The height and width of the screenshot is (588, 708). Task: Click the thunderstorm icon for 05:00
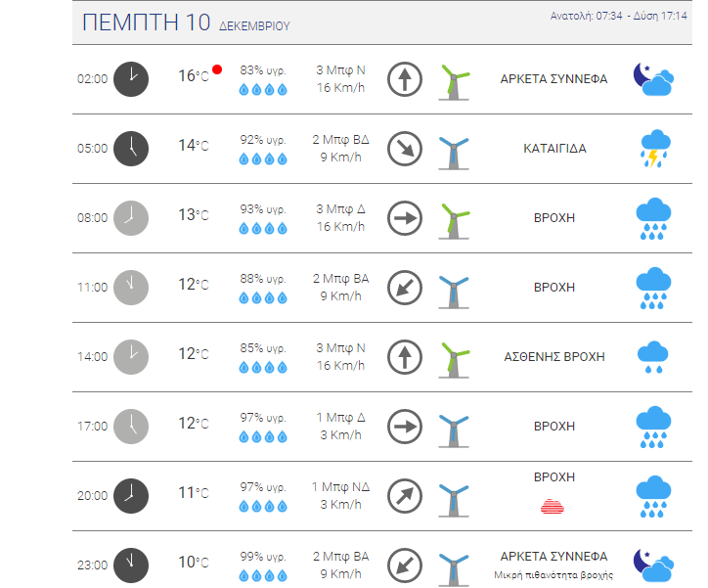pyautogui.click(x=655, y=149)
